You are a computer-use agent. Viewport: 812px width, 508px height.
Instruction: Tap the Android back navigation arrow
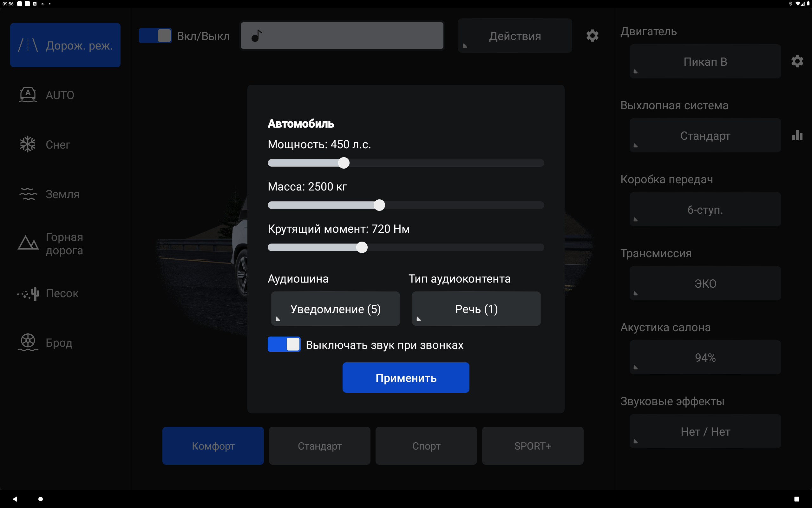(15, 499)
